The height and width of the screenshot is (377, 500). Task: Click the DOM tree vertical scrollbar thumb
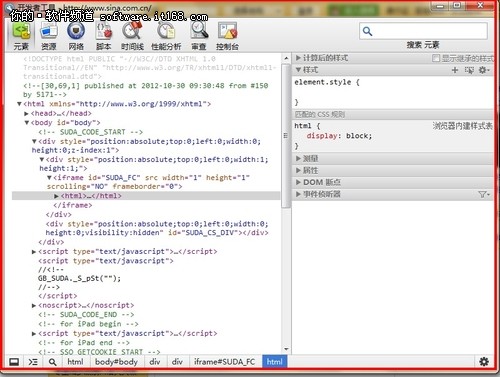point(286,136)
